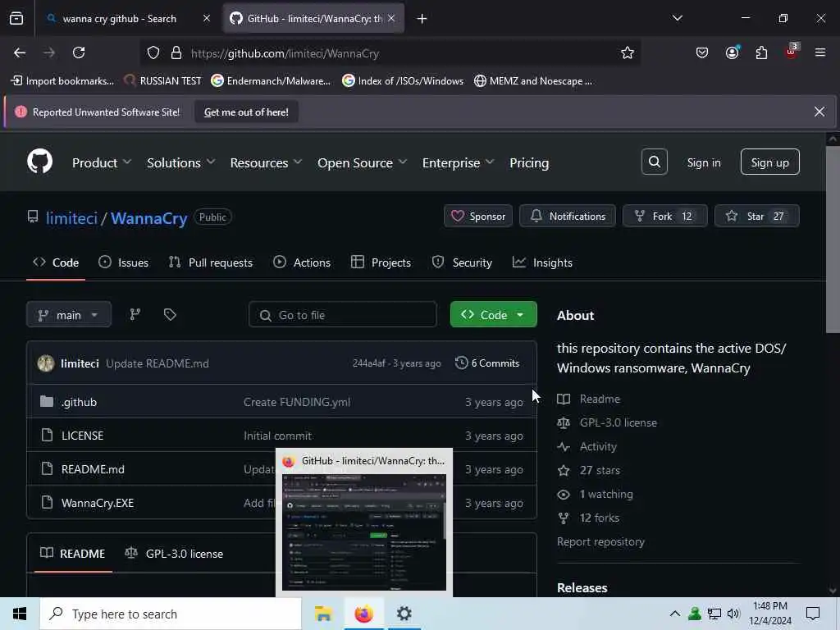Open the Firefox View icon
The height and width of the screenshot is (630, 840).
click(16, 19)
